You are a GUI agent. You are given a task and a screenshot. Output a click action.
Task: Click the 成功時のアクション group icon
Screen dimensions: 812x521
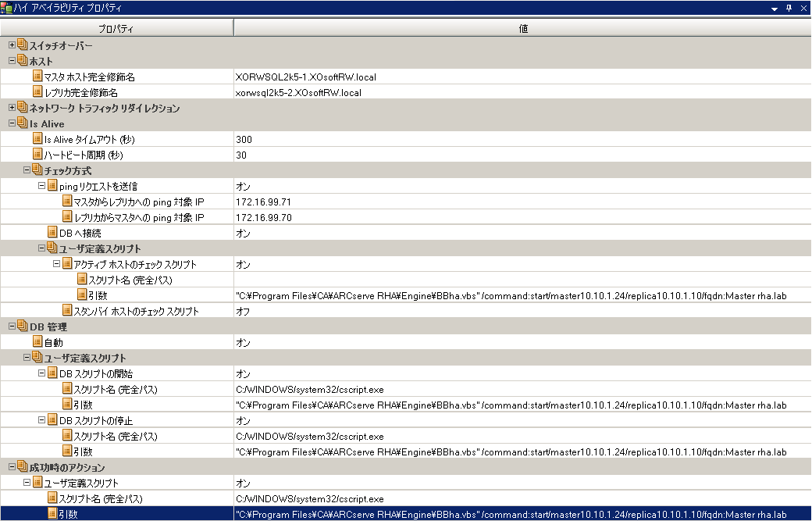[x=23, y=466]
